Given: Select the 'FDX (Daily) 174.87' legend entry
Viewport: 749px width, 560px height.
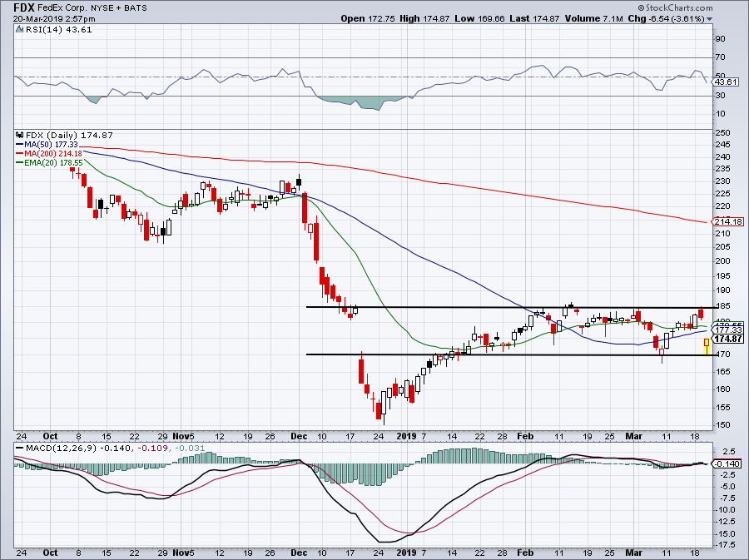Looking at the screenshot, I should 69,135.
